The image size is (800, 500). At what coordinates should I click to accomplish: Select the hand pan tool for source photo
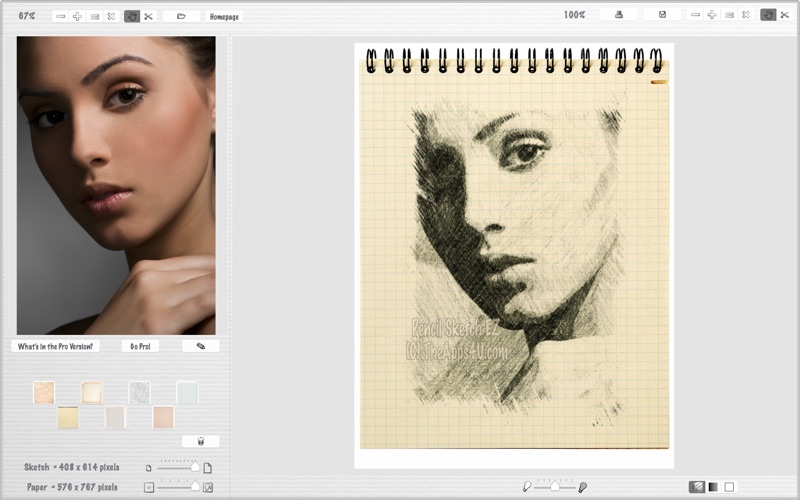pos(132,16)
